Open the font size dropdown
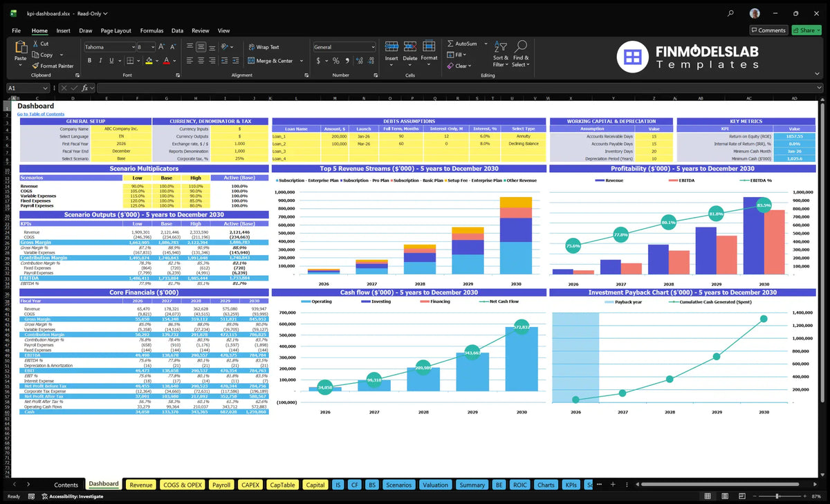 pyautogui.click(x=152, y=47)
